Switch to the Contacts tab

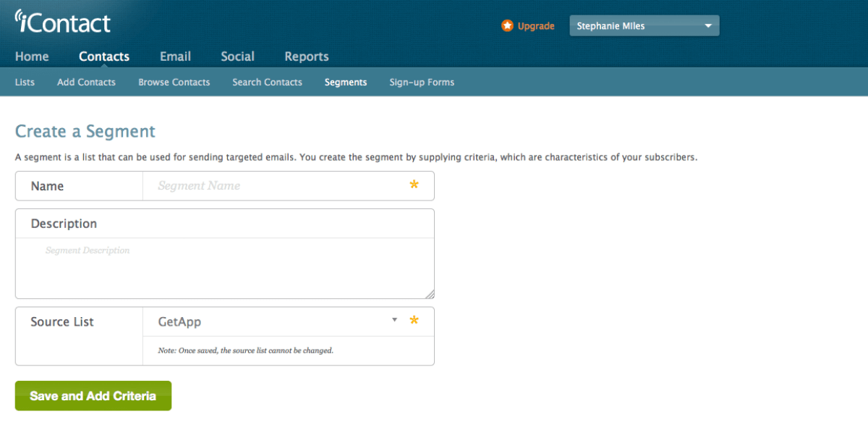pyautogui.click(x=103, y=56)
